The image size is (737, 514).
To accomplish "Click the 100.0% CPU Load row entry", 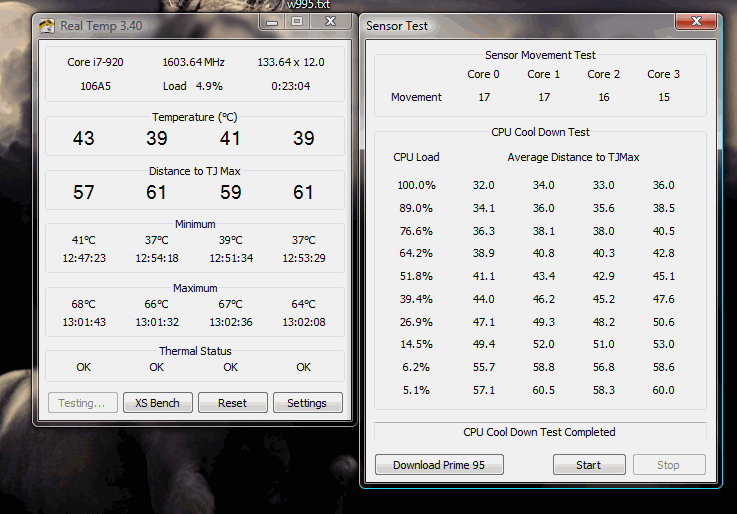I will point(416,185).
